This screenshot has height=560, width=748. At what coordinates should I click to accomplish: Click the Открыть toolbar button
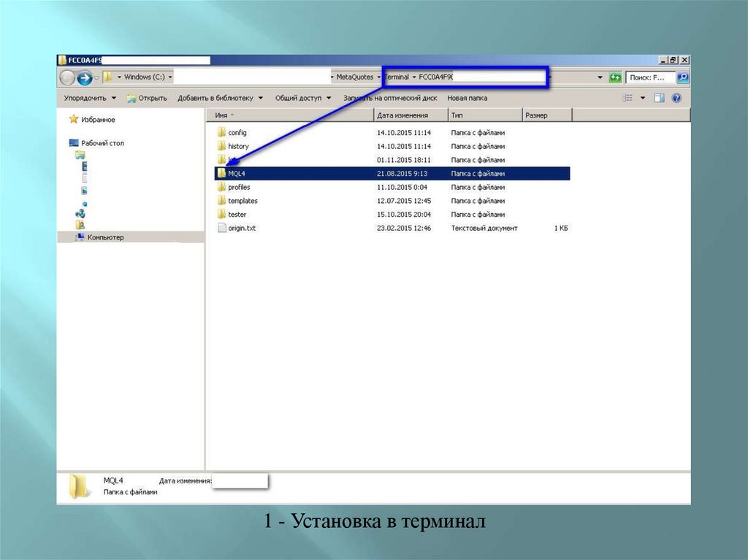coord(147,99)
